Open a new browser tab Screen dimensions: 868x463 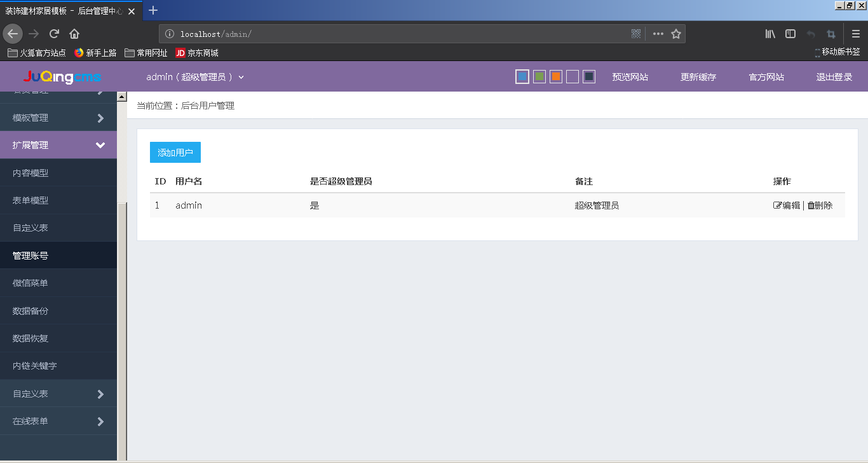[153, 10]
